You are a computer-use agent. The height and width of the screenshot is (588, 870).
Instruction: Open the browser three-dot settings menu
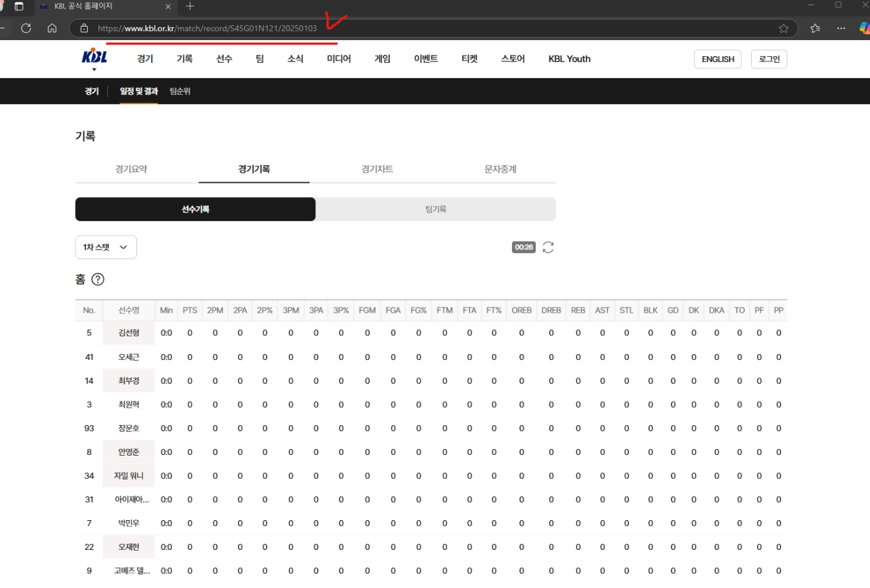[841, 28]
